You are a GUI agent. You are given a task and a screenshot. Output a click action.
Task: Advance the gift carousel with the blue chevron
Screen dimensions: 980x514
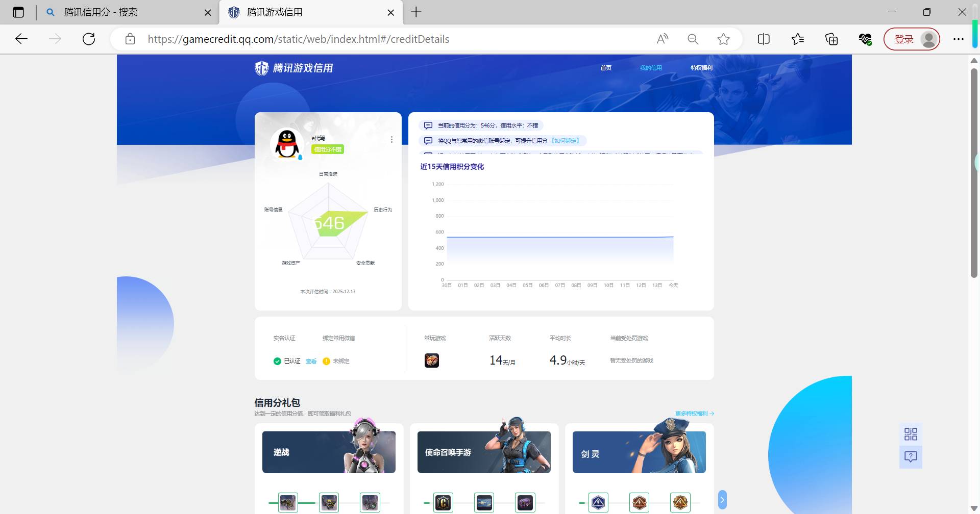[723, 500]
